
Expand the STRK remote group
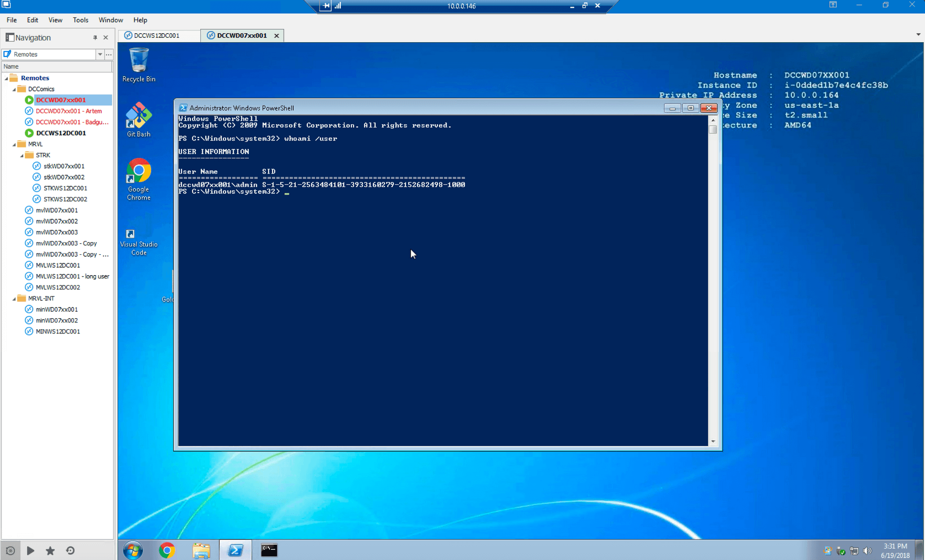click(22, 154)
